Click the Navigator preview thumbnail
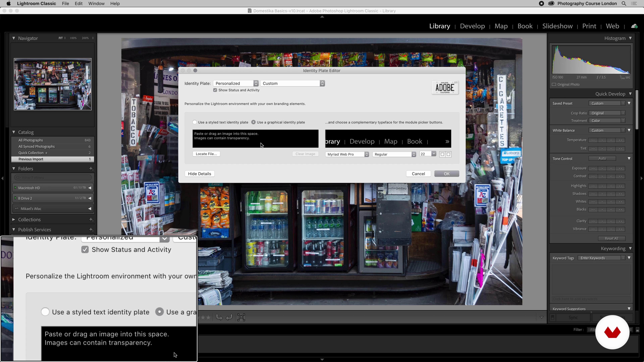The height and width of the screenshot is (362, 644). click(52, 84)
